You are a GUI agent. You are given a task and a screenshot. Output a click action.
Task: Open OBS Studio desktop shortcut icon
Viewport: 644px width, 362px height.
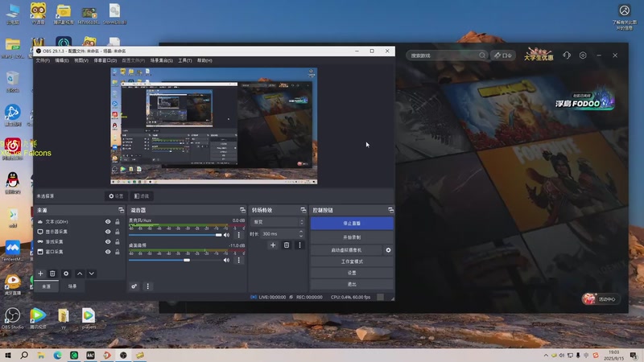[x=12, y=318]
